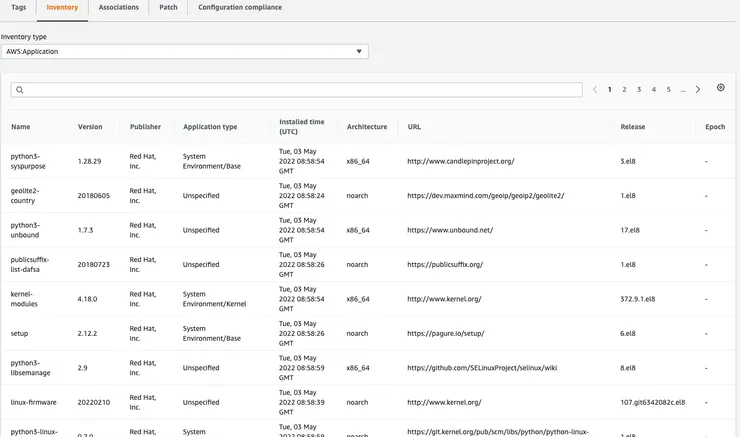Click release 107.git6342082c.el8 cell
Image resolution: width=740 pixels, height=437 pixels.
click(653, 402)
